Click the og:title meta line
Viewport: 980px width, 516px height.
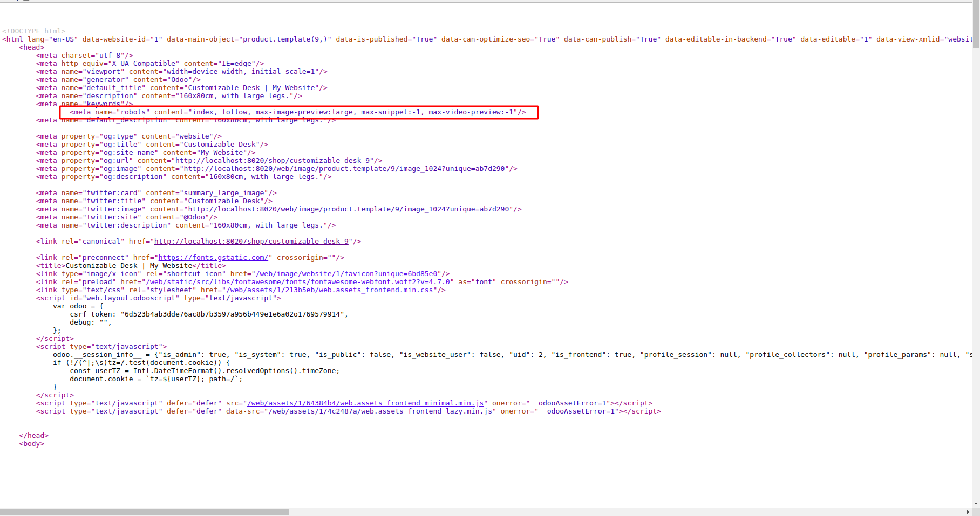tap(152, 145)
